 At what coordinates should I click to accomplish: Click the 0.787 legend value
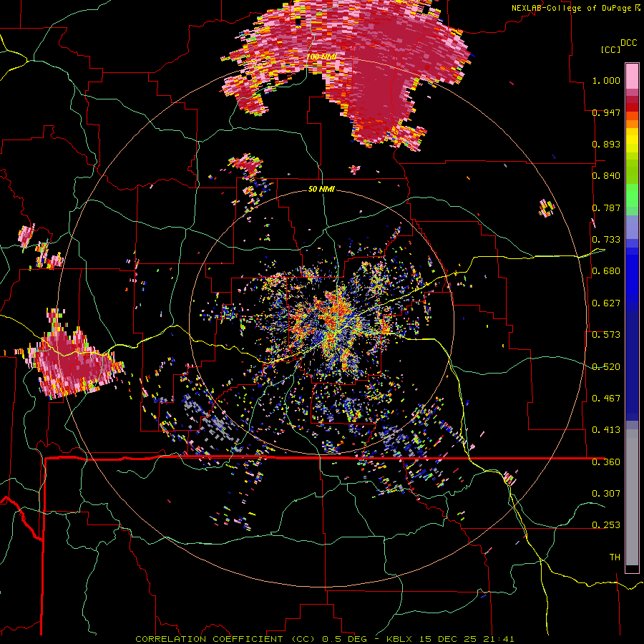606,208
